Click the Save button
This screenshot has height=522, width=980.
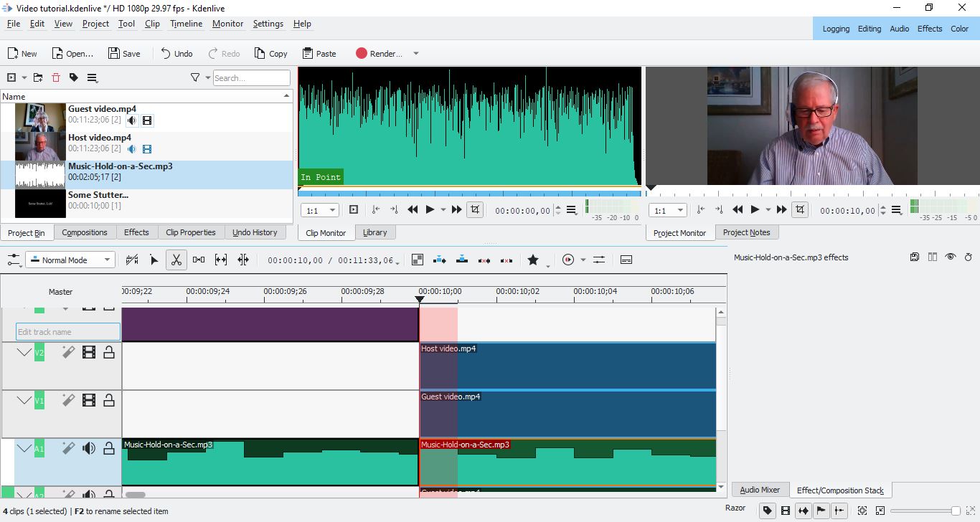(x=125, y=54)
